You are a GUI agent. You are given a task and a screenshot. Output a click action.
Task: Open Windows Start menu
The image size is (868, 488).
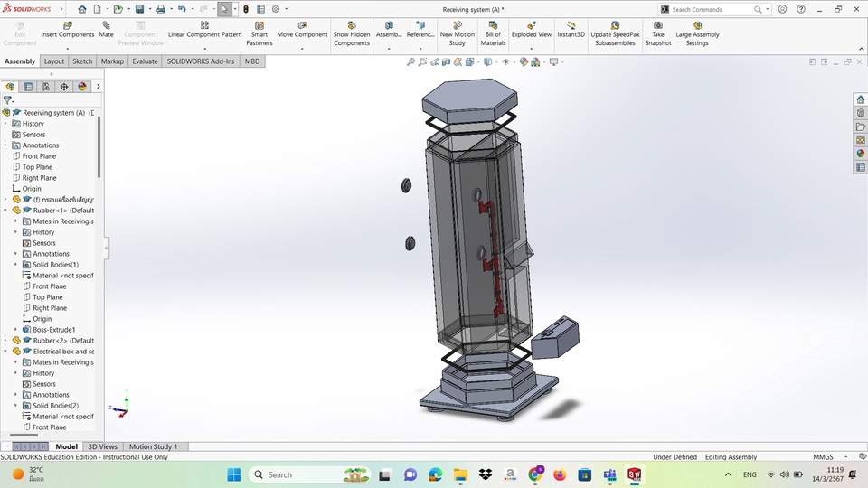[234, 474]
